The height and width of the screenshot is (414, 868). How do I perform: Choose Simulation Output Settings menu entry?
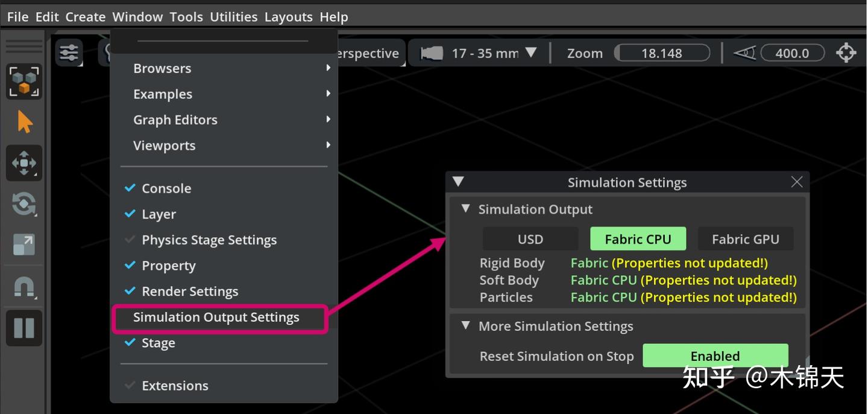[x=216, y=317]
